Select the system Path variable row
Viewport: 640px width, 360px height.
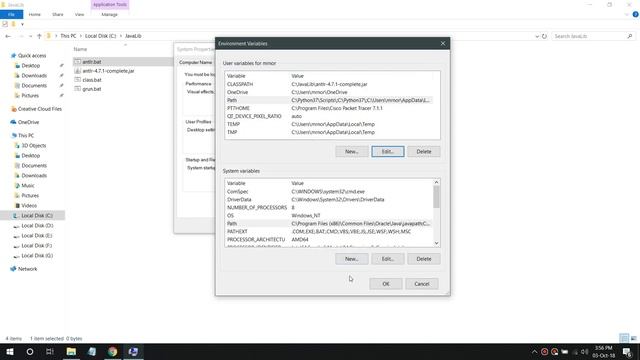(329, 224)
